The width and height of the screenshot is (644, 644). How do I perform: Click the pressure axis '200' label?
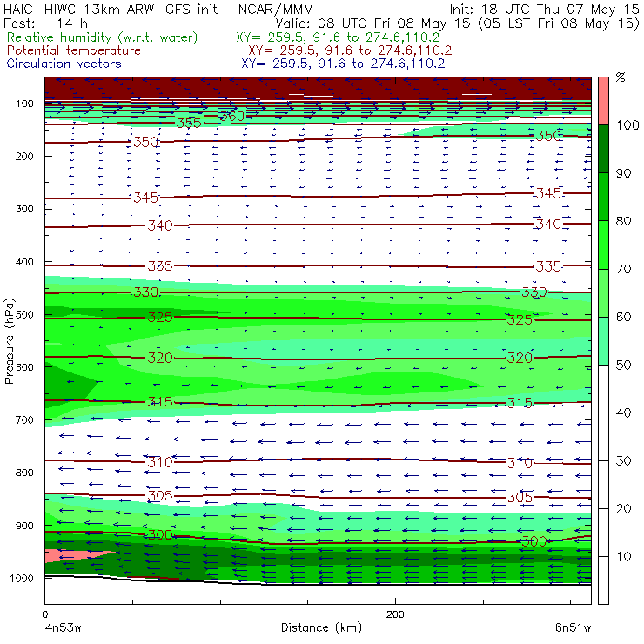pos(24,157)
